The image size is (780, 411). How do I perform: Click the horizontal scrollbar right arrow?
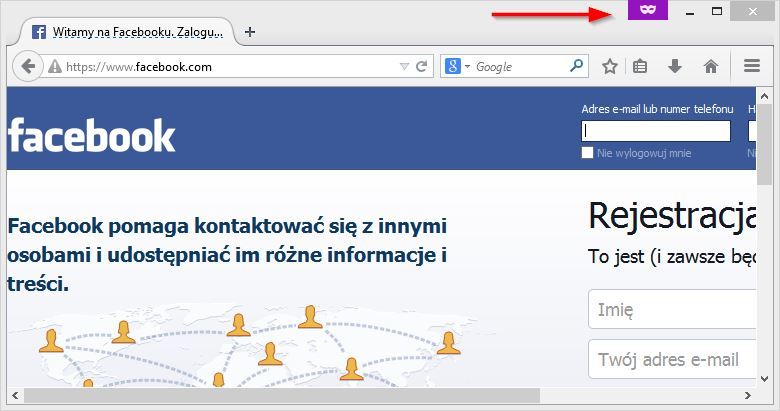click(748, 396)
